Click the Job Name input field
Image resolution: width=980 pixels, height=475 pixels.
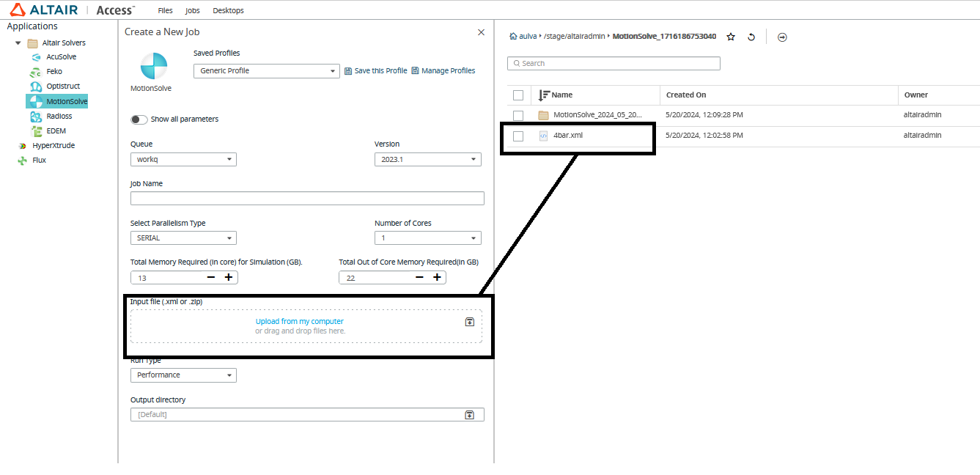[x=307, y=199]
